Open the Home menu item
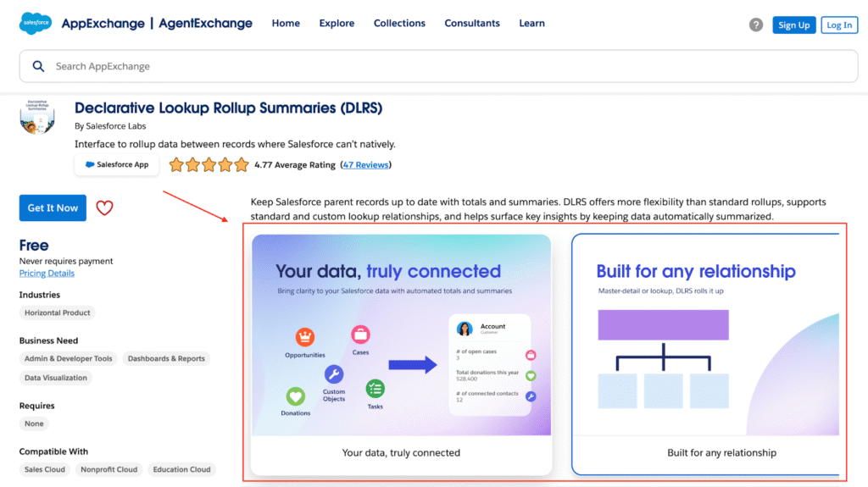The width and height of the screenshot is (868, 487). 286,23
